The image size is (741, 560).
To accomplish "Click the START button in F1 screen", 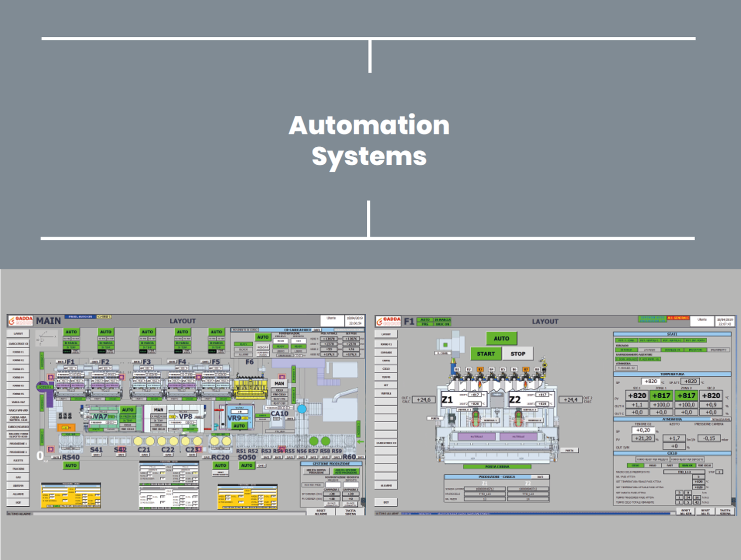I will [x=486, y=354].
